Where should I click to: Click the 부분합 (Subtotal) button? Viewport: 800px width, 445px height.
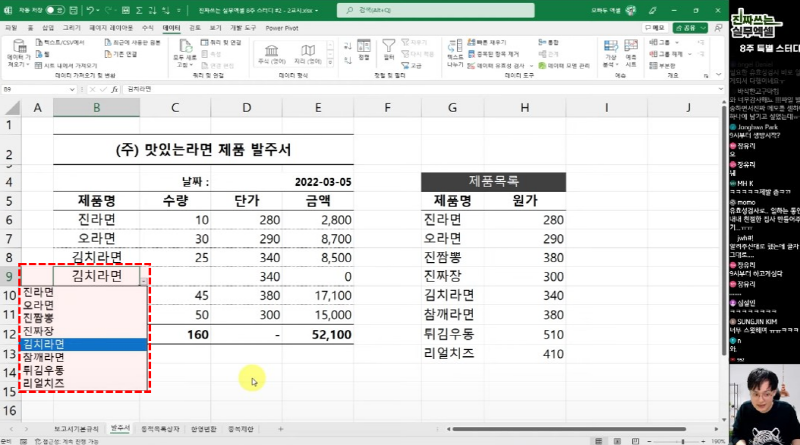(x=662, y=66)
